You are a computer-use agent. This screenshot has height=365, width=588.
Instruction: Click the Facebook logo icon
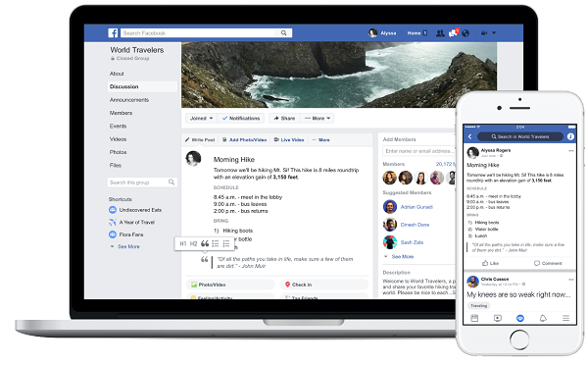pyautogui.click(x=113, y=33)
